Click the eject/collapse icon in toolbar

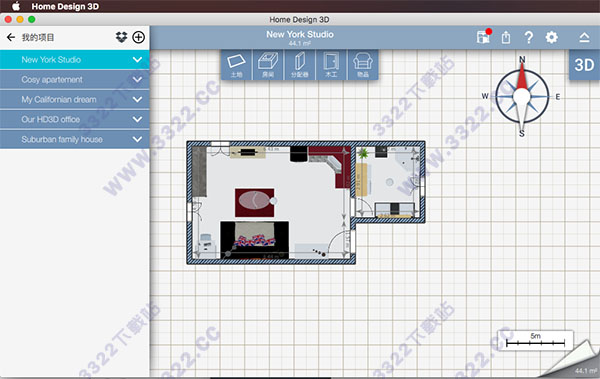[x=584, y=38]
